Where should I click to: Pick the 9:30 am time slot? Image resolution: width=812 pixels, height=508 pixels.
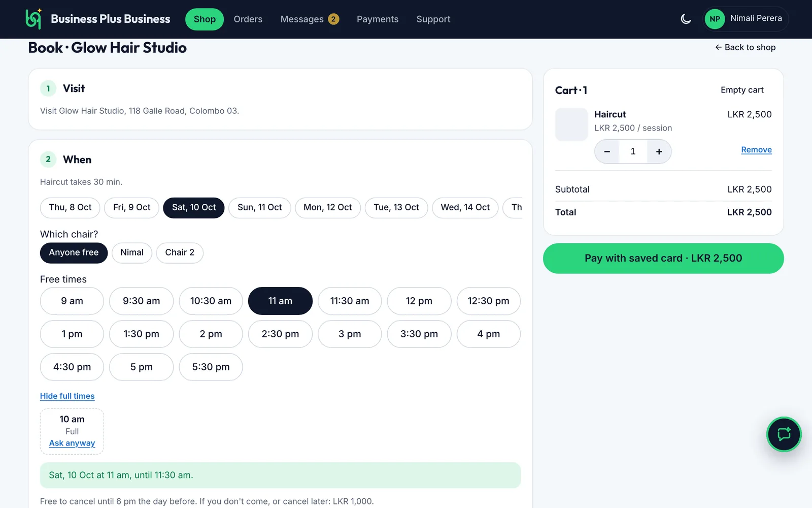pos(142,301)
